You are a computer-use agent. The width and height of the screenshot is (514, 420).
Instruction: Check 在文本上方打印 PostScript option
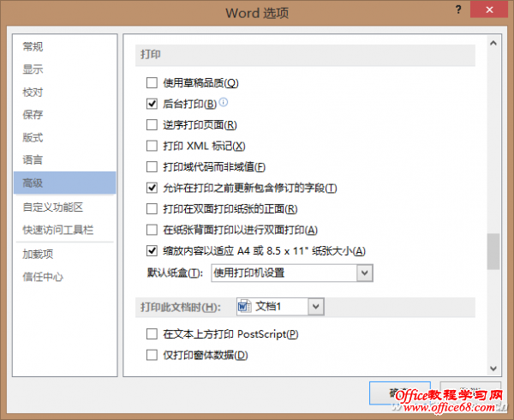152,334
